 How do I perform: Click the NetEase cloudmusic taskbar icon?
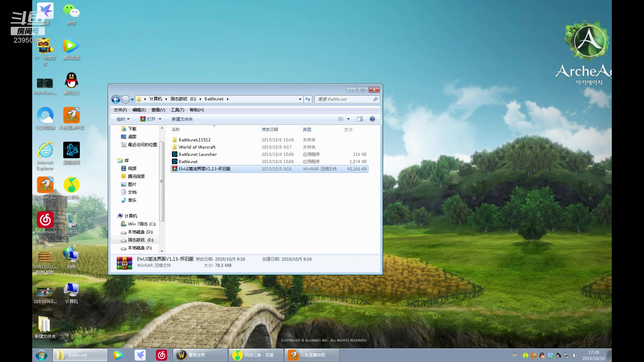[161, 355]
